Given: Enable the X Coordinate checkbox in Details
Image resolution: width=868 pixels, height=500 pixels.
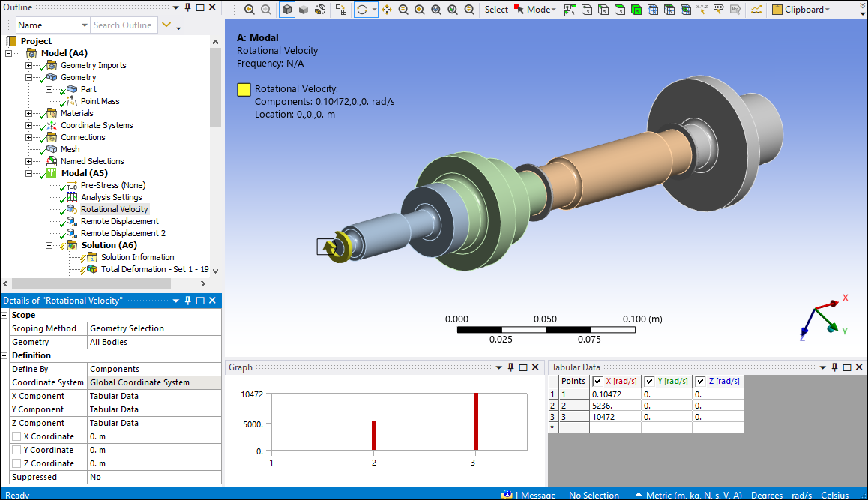Looking at the screenshot, I should (x=16, y=436).
